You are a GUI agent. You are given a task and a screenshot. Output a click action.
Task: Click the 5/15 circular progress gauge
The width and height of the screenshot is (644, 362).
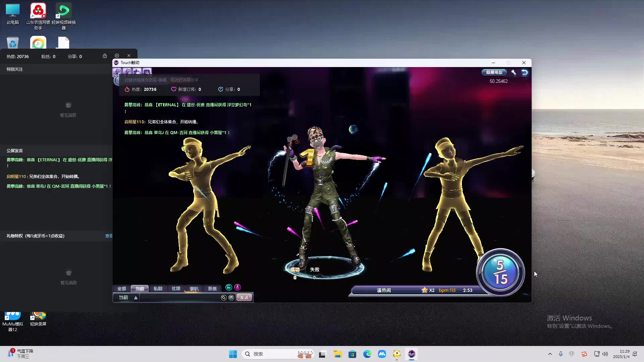500,272
